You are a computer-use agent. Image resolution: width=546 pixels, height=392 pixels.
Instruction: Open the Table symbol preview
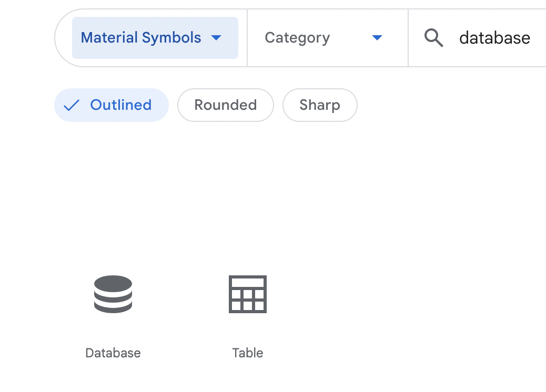tap(247, 294)
